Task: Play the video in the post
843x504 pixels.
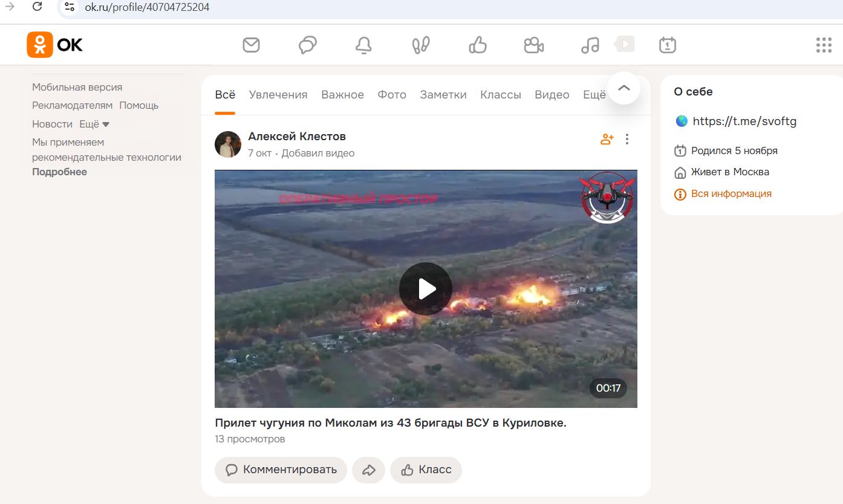Action: [426, 289]
